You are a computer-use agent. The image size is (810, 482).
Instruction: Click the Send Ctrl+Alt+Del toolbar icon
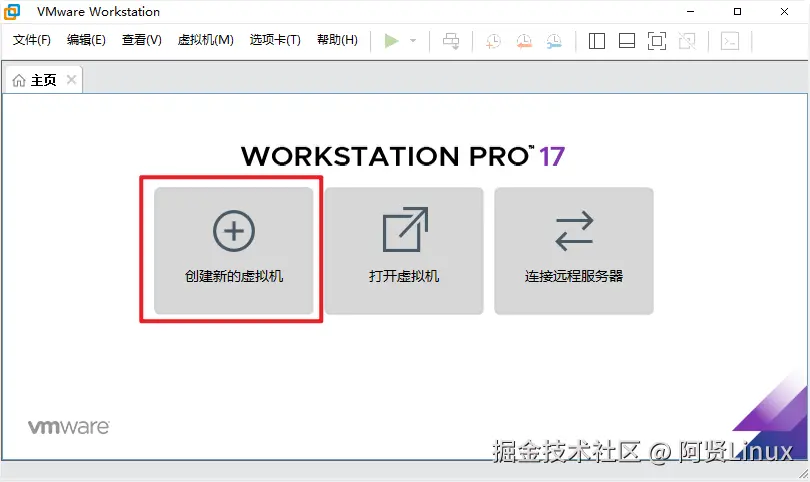(451, 41)
